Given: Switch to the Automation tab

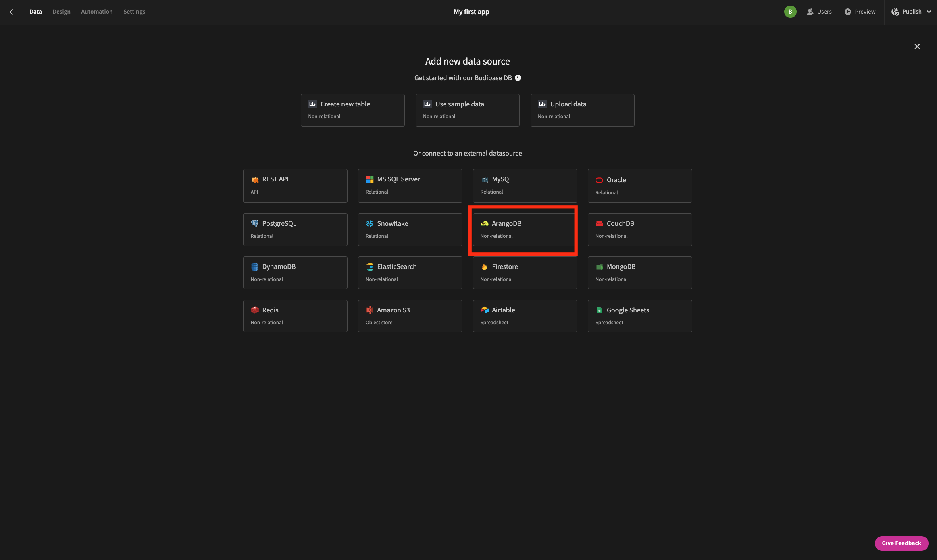Looking at the screenshot, I should (x=97, y=12).
